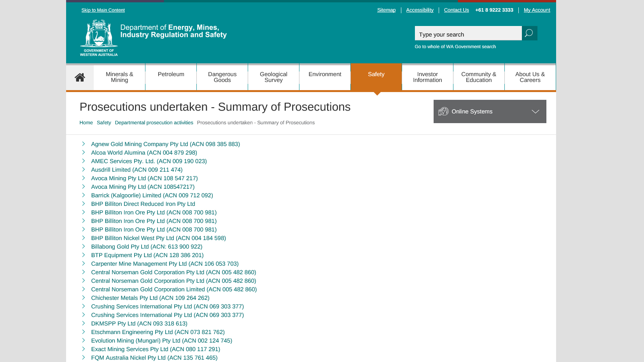Open BTP Equipment Pty Ltd link
Image resolution: width=644 pixels, height=362 pixels.
point(147,255)
